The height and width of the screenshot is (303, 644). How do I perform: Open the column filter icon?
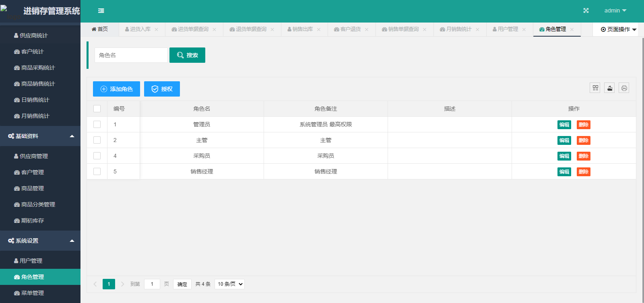point(595,88)
